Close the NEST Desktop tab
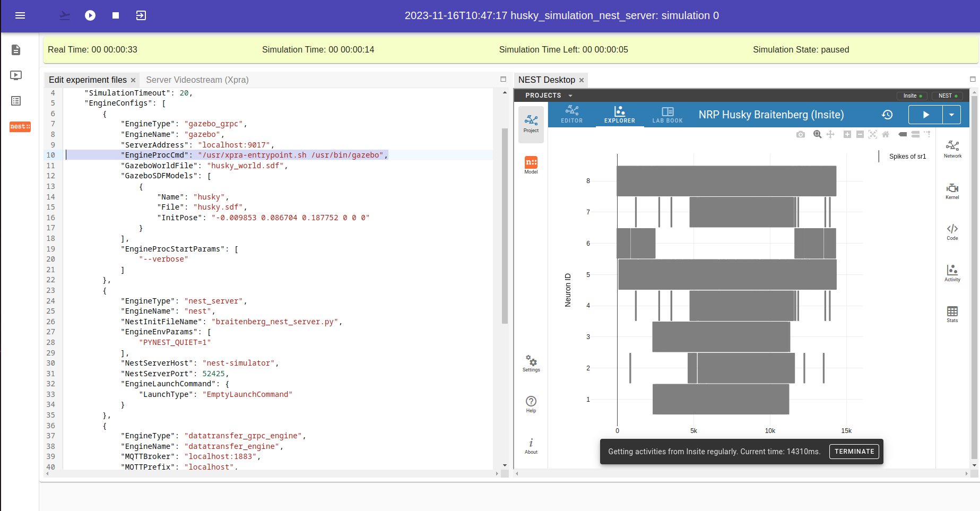 pos(582,80)
